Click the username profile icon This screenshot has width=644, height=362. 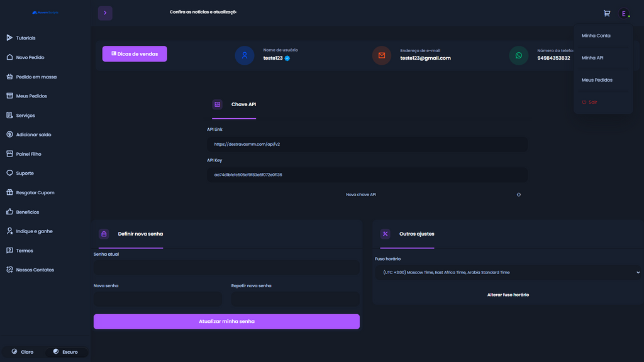pos(245,55)
